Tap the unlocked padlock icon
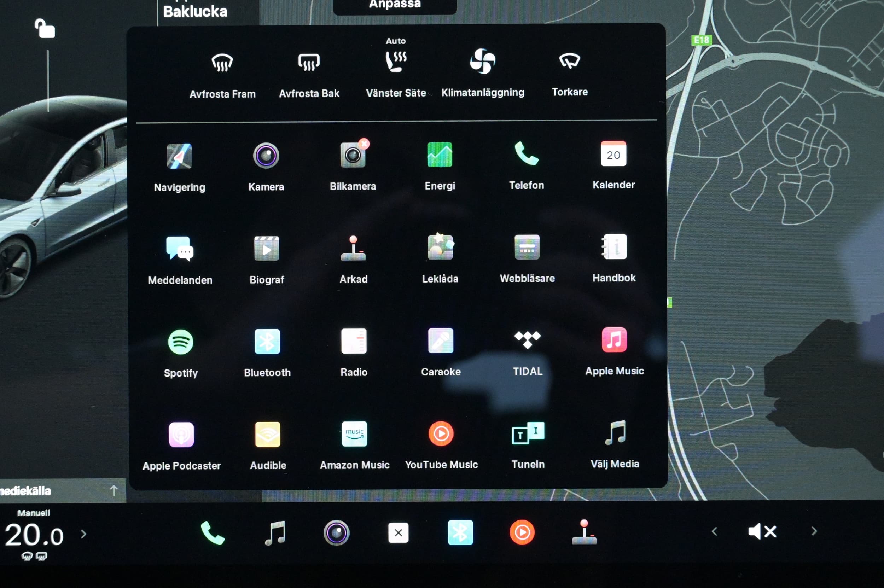The height and width of the screenshot is (588, 884). [x=45, y=29]
